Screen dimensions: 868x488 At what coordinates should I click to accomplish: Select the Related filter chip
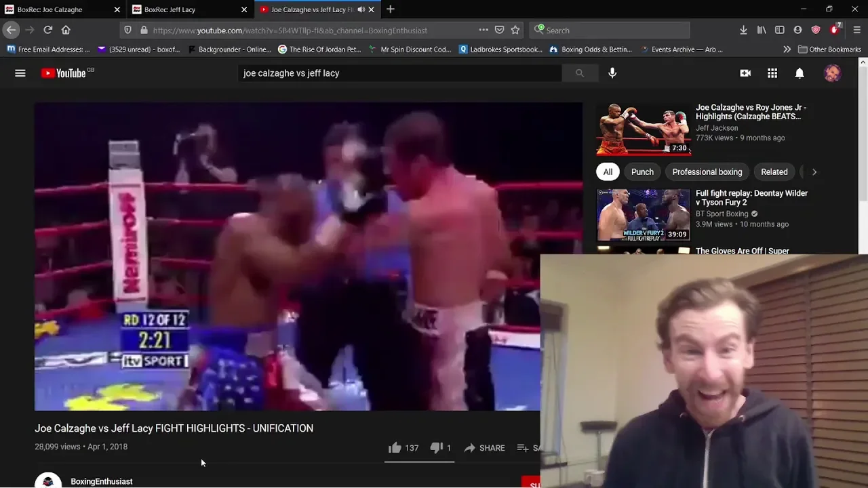(774, 172)
